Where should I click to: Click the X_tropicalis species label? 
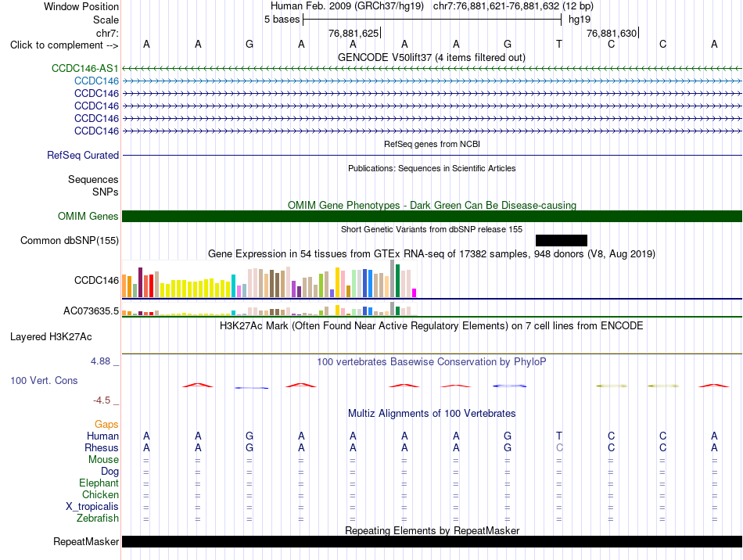pyautogui.click(x=92, y=507)
